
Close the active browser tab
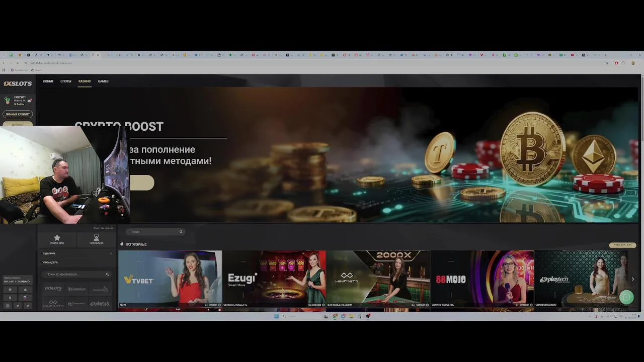(98, 55)
